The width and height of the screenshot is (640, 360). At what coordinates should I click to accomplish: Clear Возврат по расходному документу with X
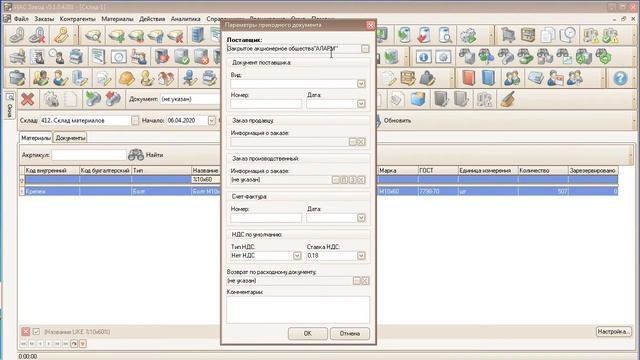click(365, 281)
